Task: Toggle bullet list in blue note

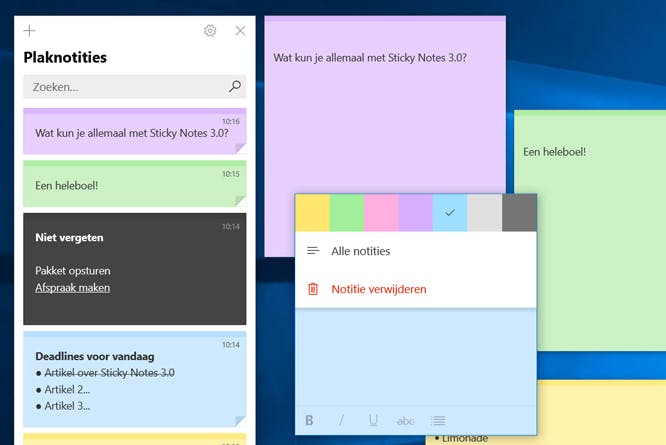Action: click(x=438, y=420)
